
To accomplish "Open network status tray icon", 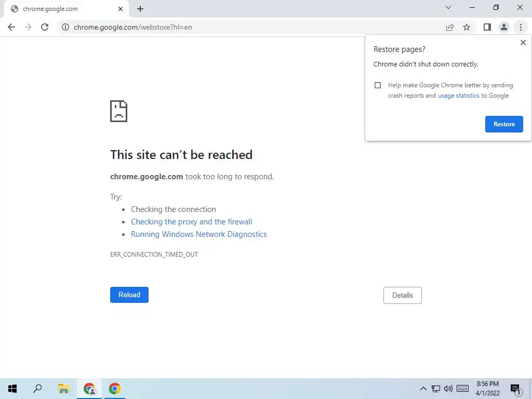I will [x=436, y=389].
